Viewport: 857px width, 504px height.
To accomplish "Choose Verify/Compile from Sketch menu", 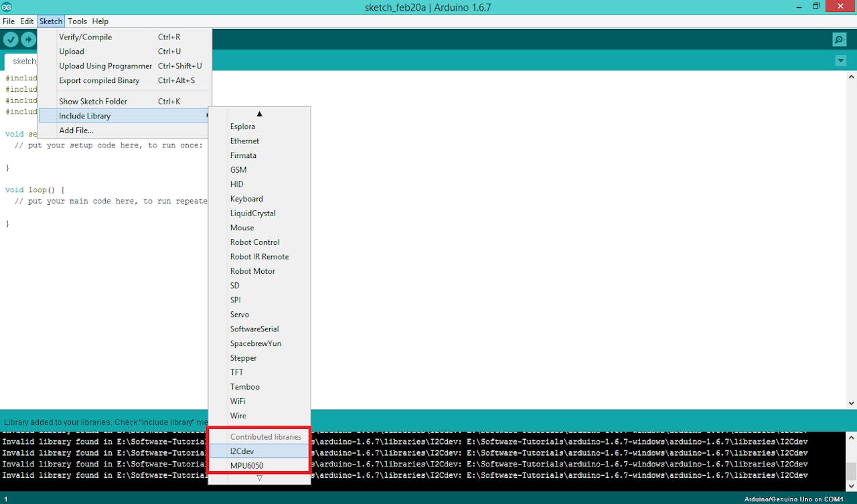I will click(86, 37).
